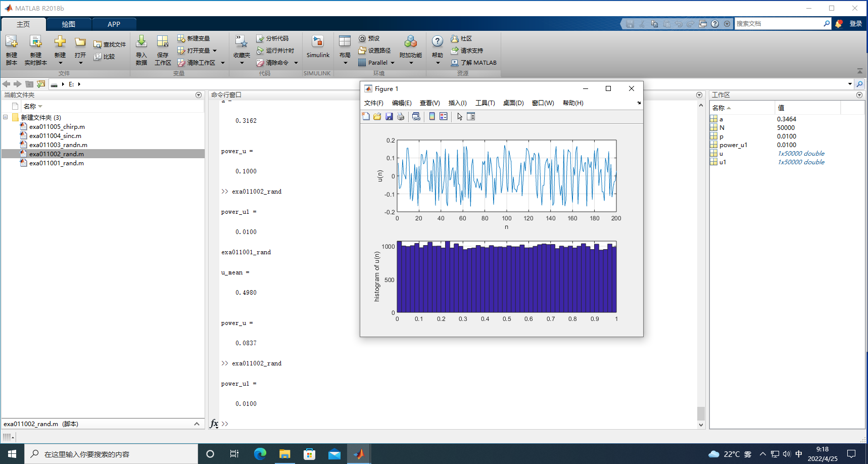Select variable u1 in workspace

pyautogui.click(x=722, y=162)
